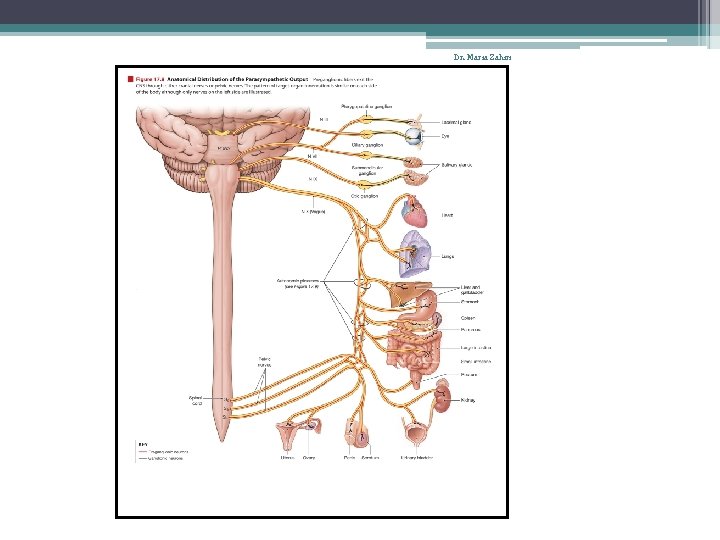Click the red square before figure number

(130, 79)
